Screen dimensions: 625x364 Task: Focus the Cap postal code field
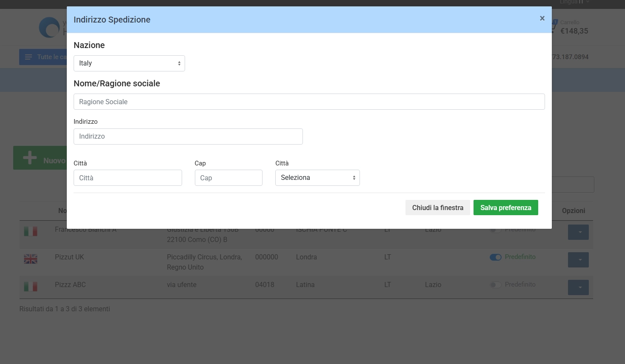(228, 178)
